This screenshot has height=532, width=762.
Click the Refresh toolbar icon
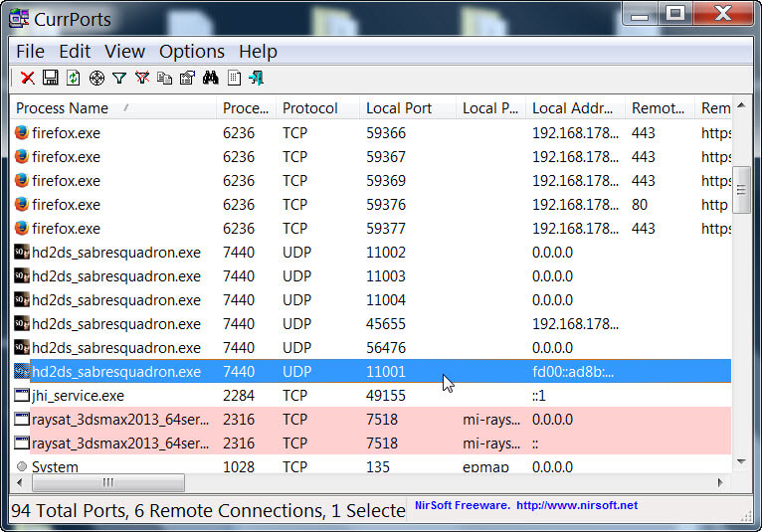(74, 78)
